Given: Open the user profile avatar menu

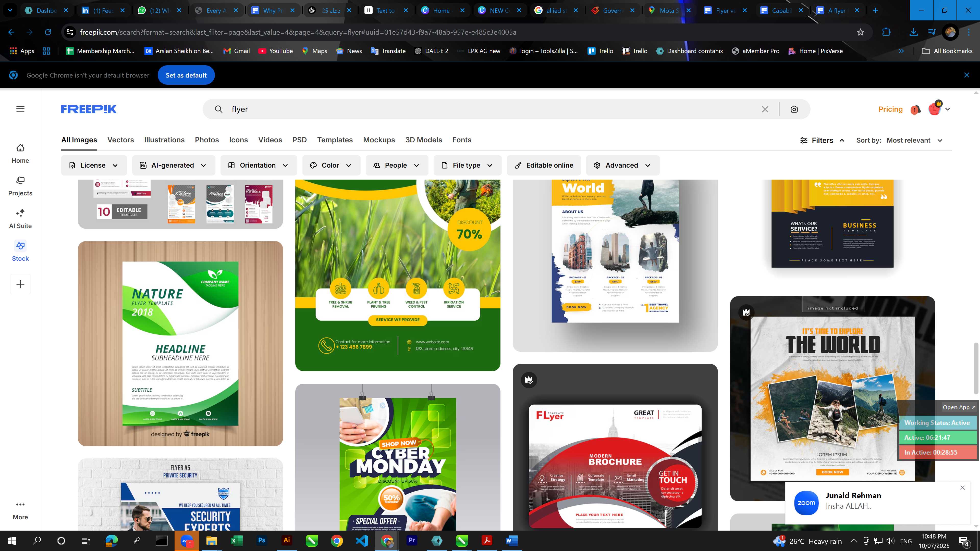Looking at the screenshot, I should [x=939, y=109].
